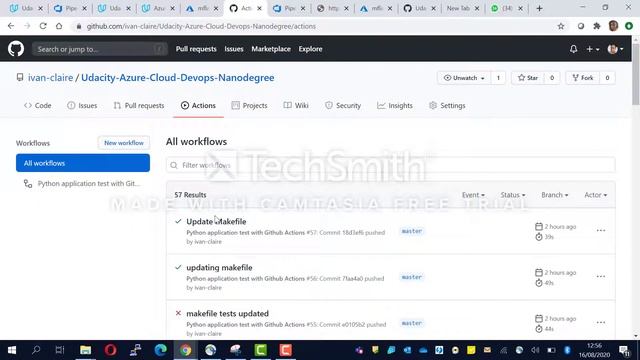Click master branch label on updating makefile run

click(x=411, y=277)
